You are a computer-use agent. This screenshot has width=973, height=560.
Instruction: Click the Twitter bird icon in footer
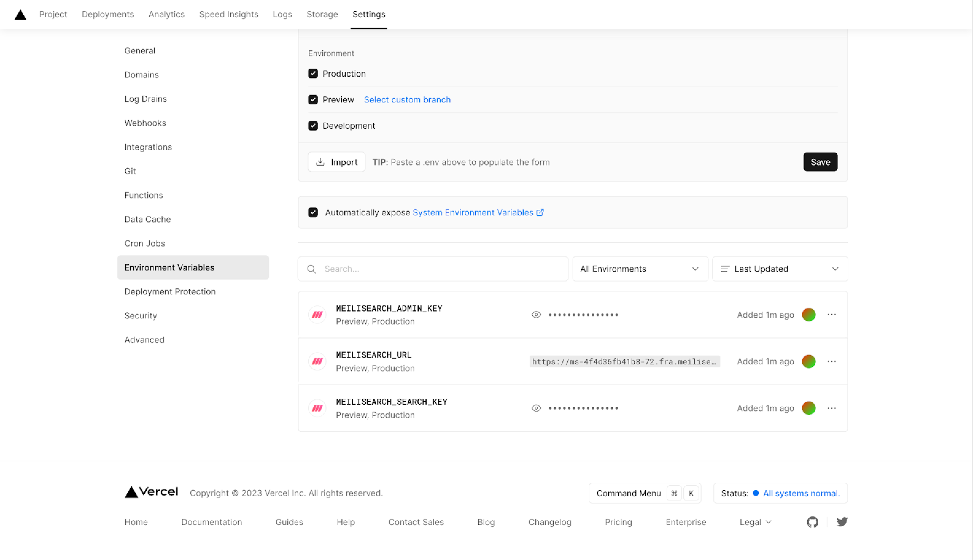[842, 522]
